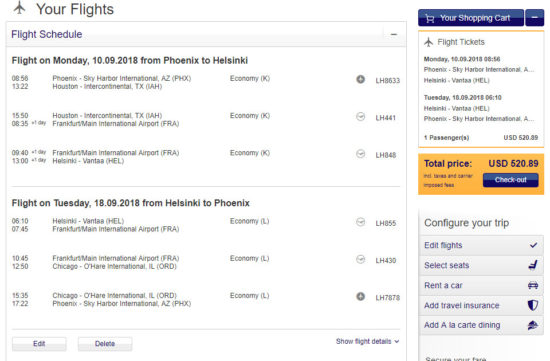Click the airline icon beside LH430

360,259
